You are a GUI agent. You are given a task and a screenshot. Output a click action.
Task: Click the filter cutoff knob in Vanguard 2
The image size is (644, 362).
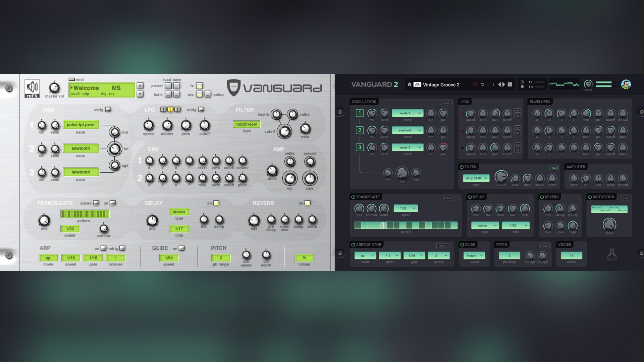[501, 176]
